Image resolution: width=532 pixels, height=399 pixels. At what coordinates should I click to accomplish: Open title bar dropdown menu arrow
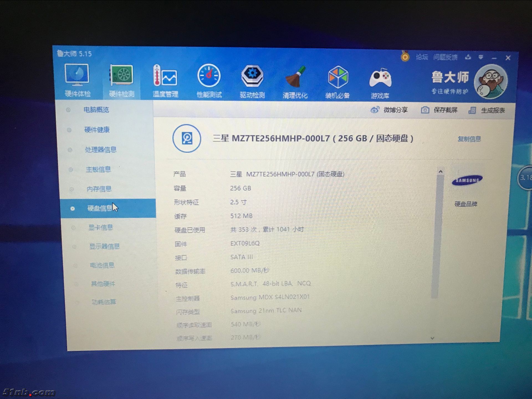coord(481,57)
